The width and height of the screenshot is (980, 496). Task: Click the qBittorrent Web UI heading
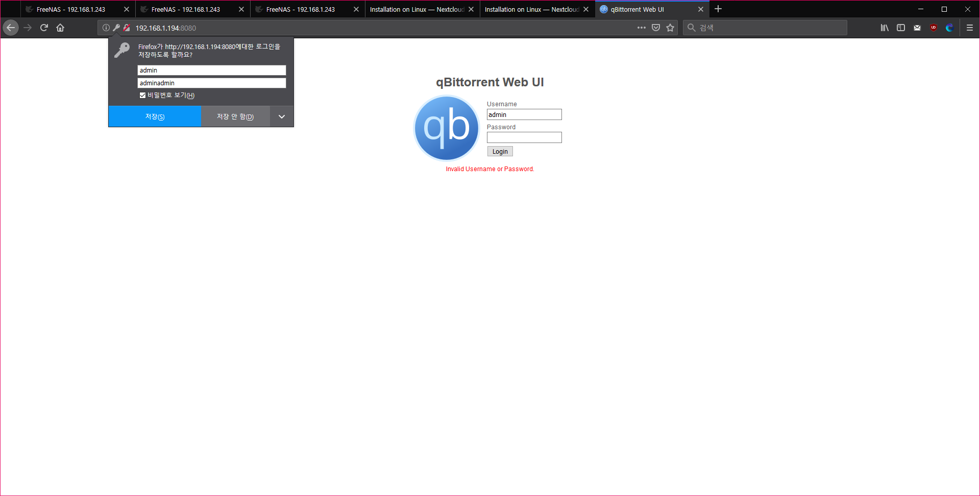point(490,82)
